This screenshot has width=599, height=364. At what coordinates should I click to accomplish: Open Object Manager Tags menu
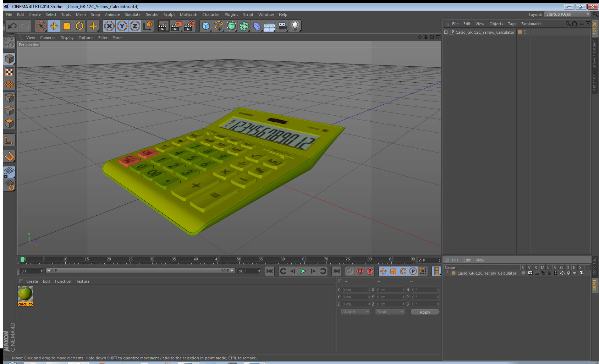point(512,24)
